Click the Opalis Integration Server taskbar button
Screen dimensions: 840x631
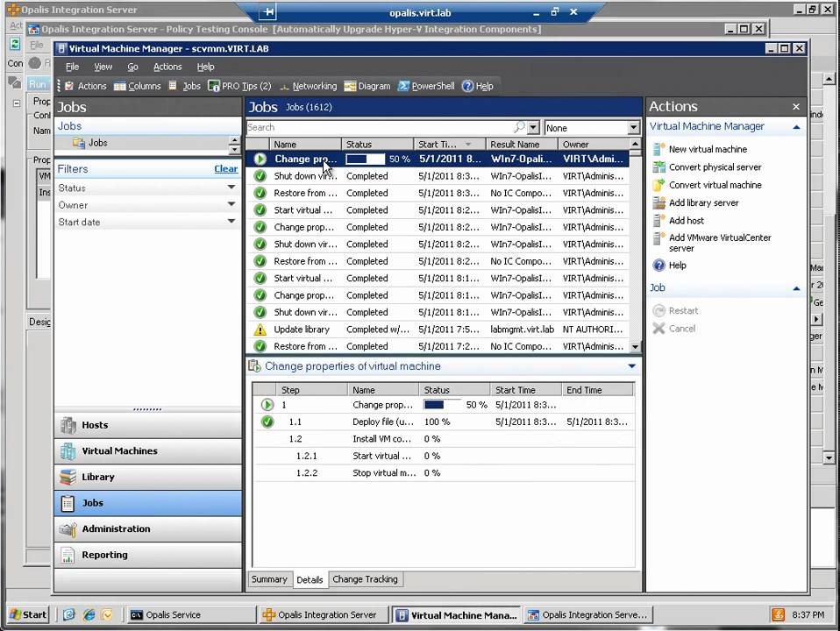click(324, 614)
